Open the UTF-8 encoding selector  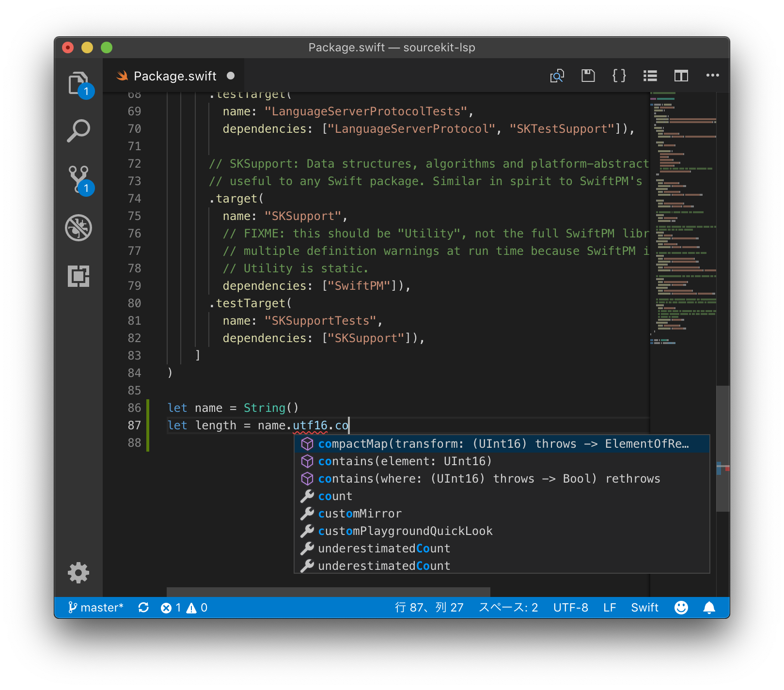571,607
